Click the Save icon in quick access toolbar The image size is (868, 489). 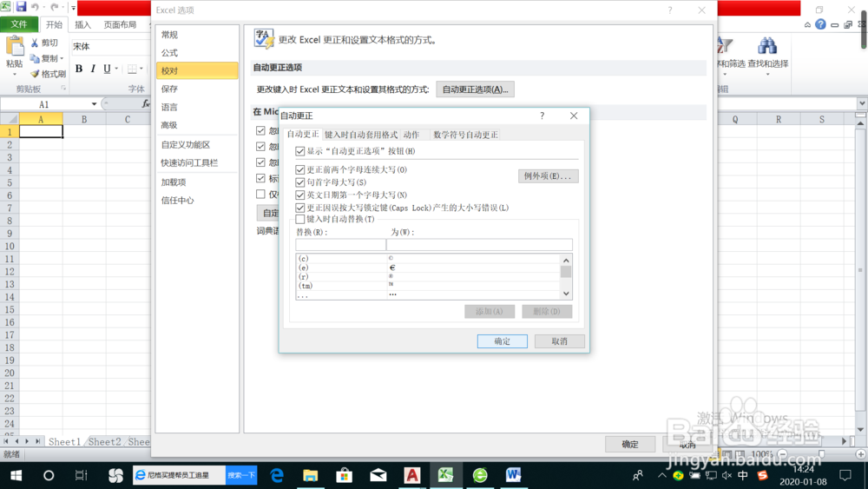point(21,7)
